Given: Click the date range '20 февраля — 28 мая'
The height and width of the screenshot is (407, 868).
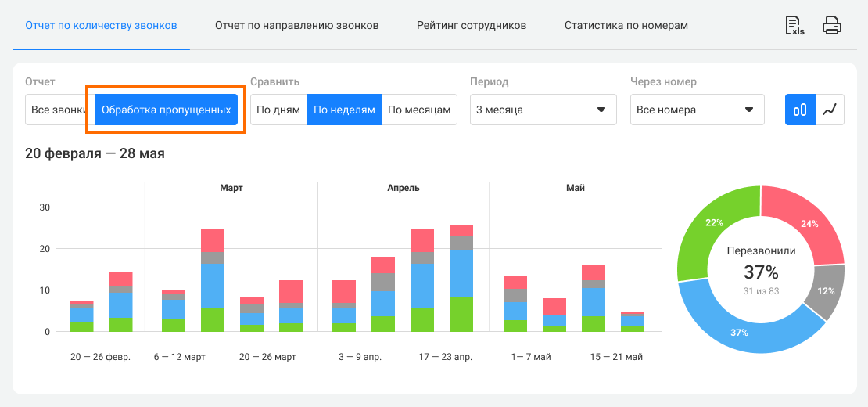Looking at the screenshot, I should pos(95,153).
